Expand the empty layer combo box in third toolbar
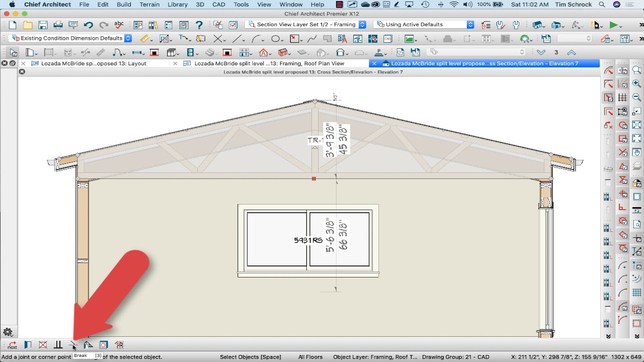Viewport: 644px width, 362px height. pyautogui.click(x=477, y=52)
